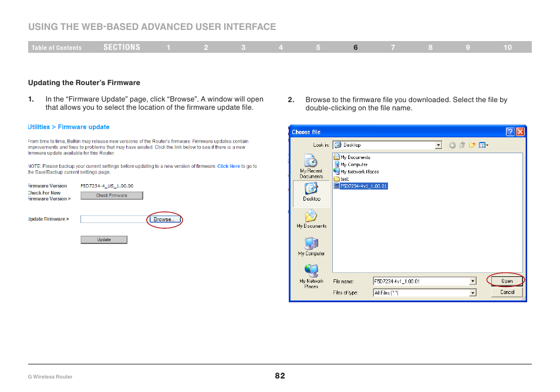Select My Documents folder in file list
This screenshot has width=560, height=392.
tap(352, 157)
